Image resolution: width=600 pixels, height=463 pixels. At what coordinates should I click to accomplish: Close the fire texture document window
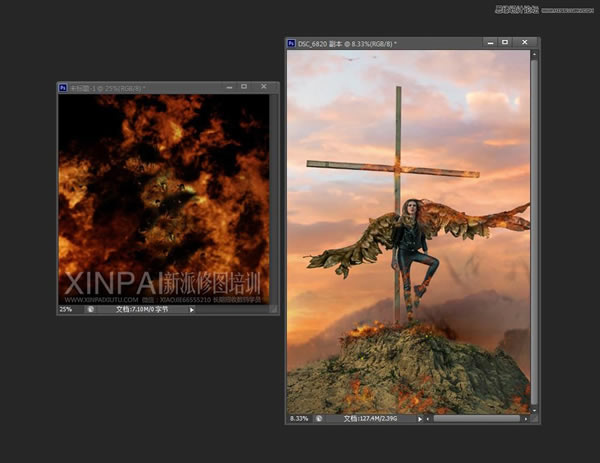[x=264, y=87]
